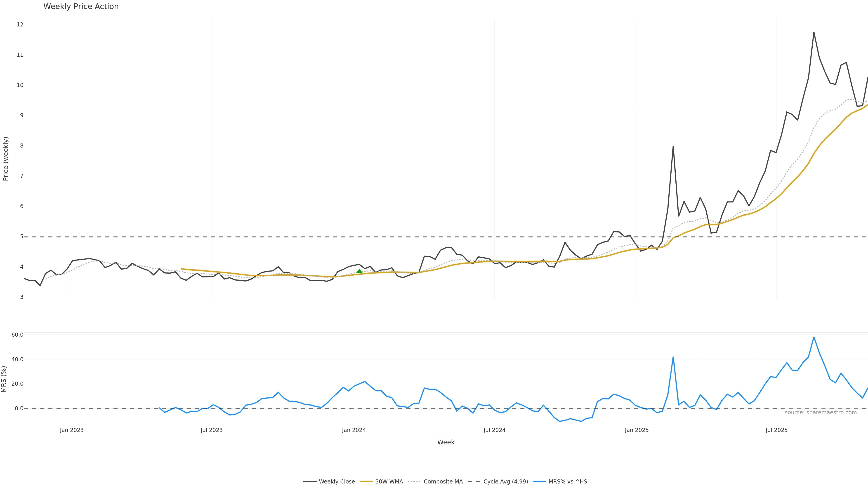The height and width of the screenshot is (488, 868).
Task: Click the Week x-axis title
Action: click(x=446, y=442)
